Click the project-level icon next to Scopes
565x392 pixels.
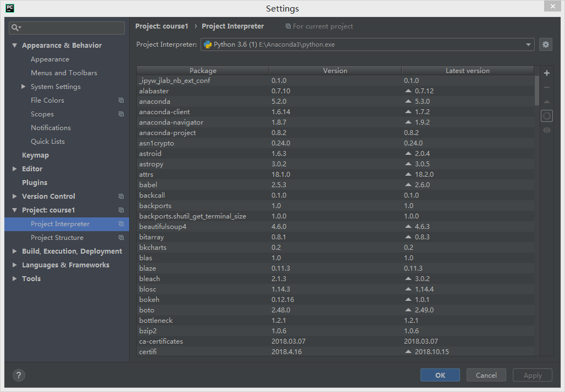pyautogui.click(x=121, y=114)
